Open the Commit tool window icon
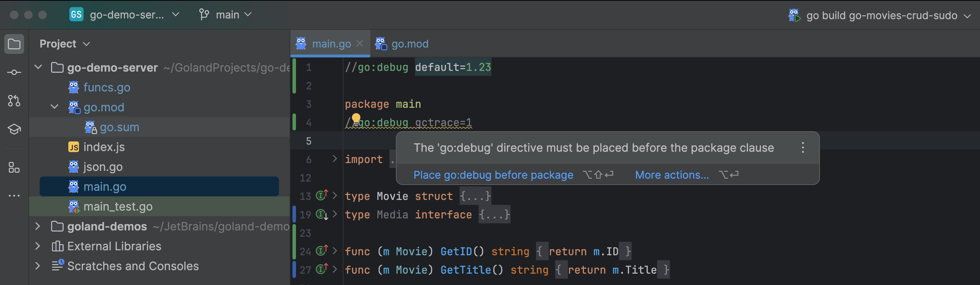This screenshot has height=285, width=980. click(x=14, y=72)
